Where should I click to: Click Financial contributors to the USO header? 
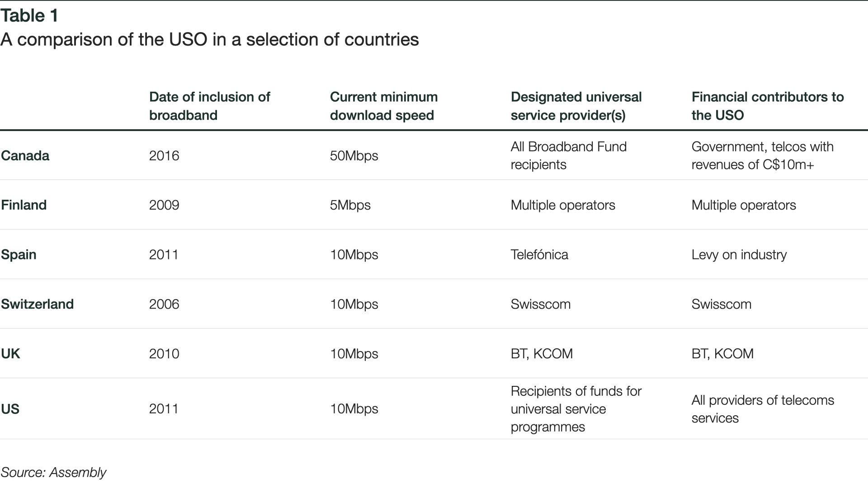(x=768, y=106)
